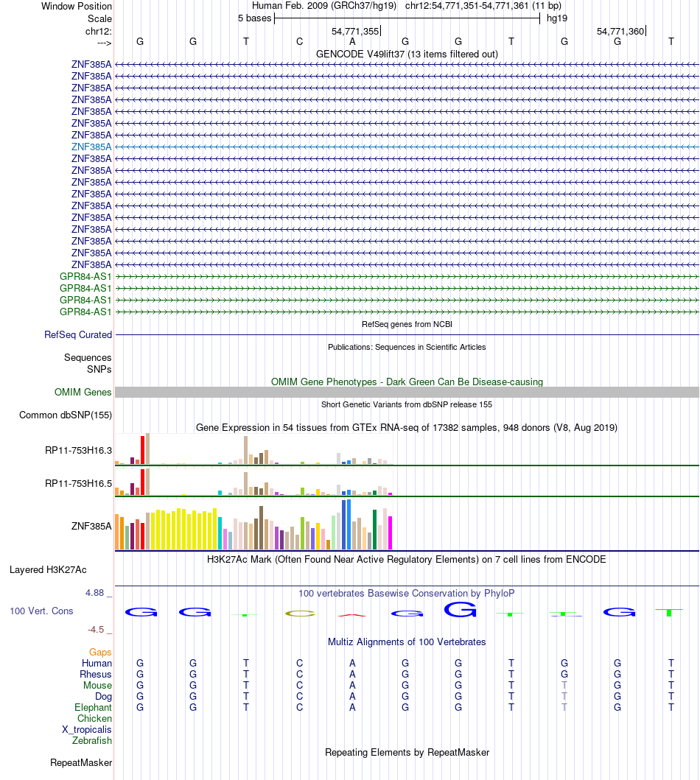Click the faded T base in the Mouse row
Viewport: 700px width, 780px height.
tap(564, 686)
